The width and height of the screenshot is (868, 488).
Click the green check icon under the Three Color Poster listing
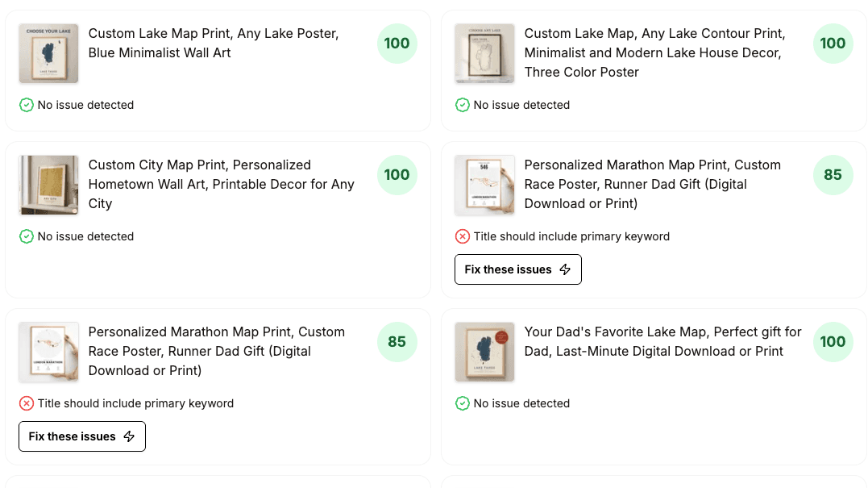click(463, 105)
